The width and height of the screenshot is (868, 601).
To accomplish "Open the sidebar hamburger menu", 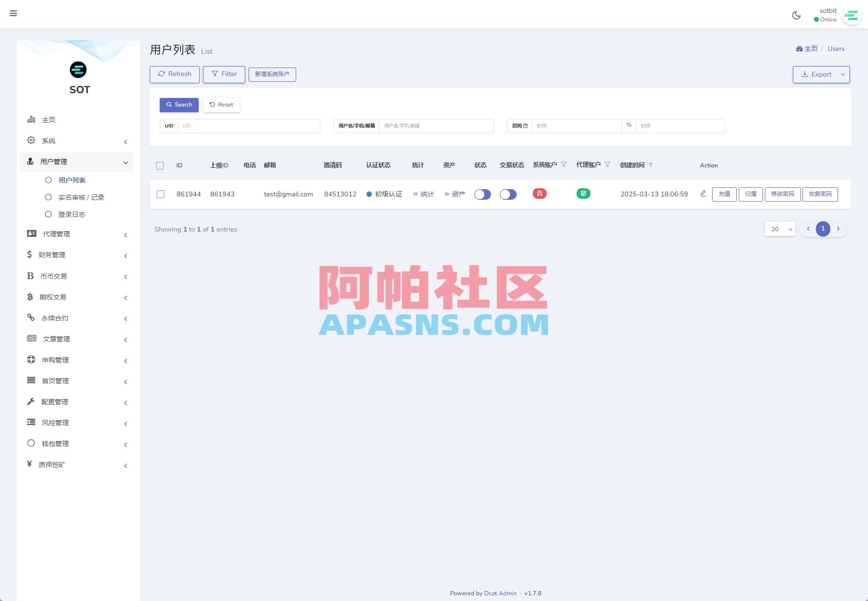I will click(x=13, y=13).
